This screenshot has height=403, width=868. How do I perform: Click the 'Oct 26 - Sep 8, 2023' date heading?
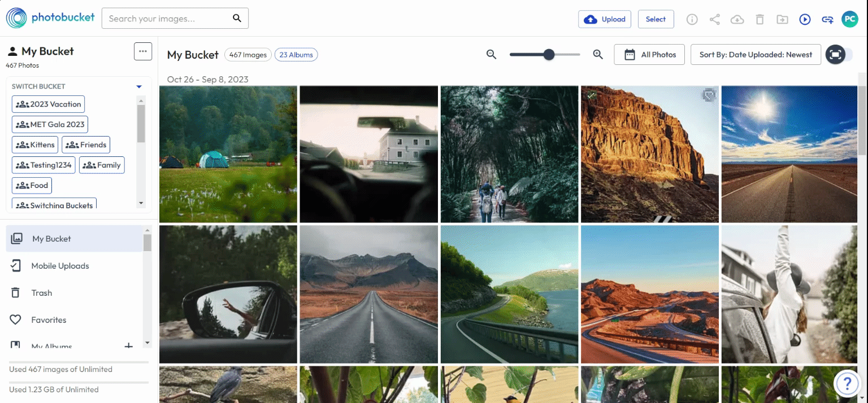pyautogui.click(x=208, y=79)
